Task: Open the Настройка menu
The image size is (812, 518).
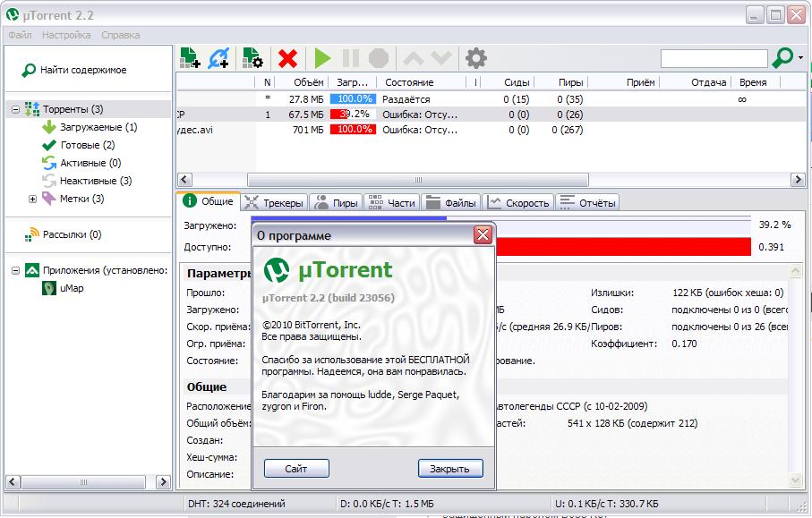Action: tap(66, 35)
